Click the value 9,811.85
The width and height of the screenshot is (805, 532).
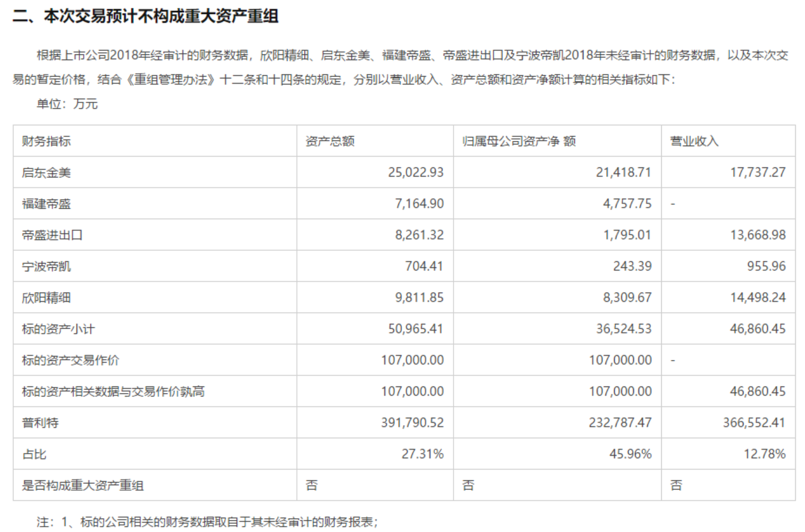(x=419, y=297)
